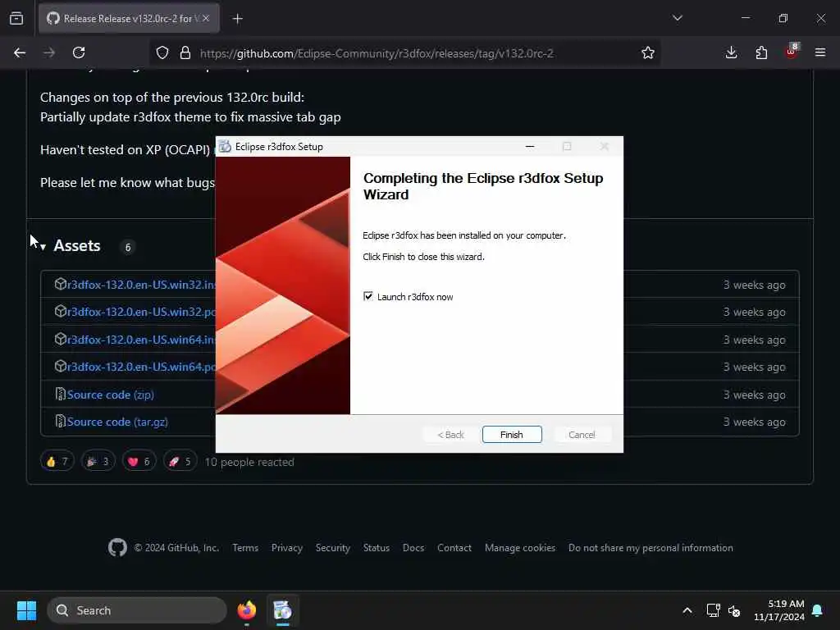Open the browser downloads panel
The width and height of the screenshot is (840, 630).
(731, 52)
